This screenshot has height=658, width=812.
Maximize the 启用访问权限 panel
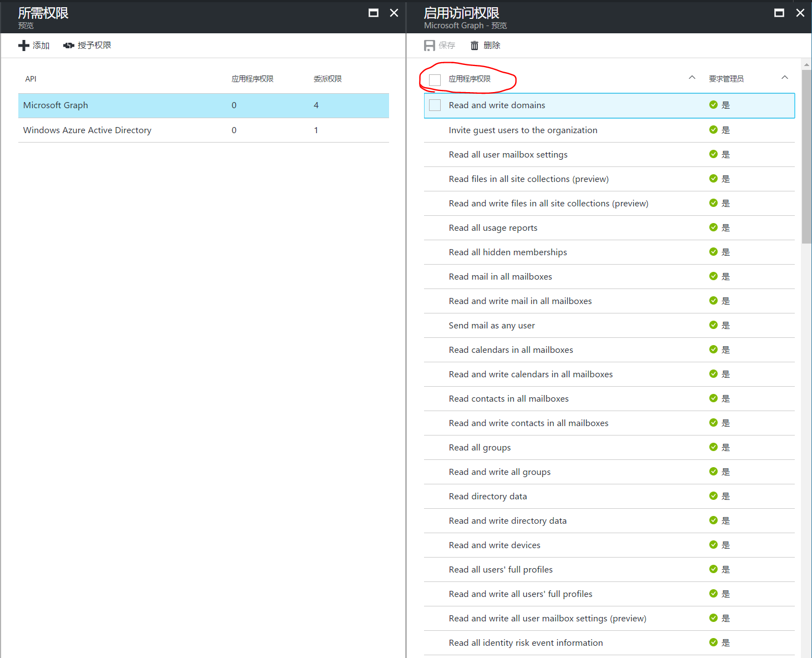(x=779, y=13)
